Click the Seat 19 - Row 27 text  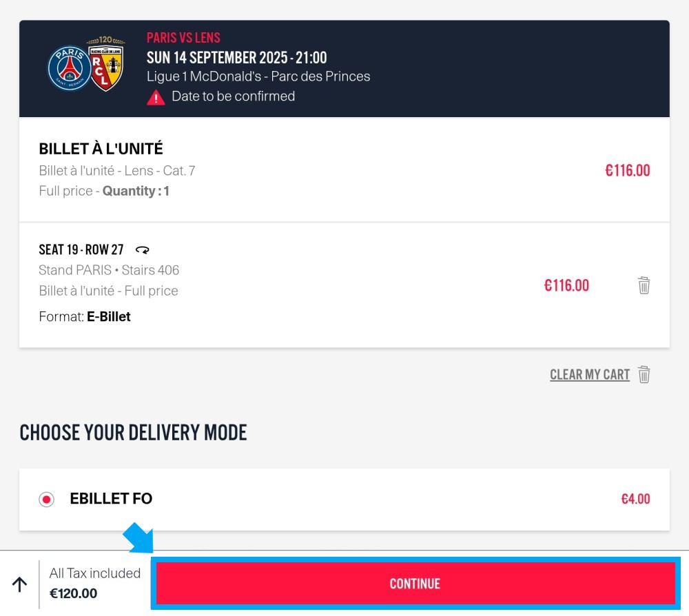tap(81, 249)
